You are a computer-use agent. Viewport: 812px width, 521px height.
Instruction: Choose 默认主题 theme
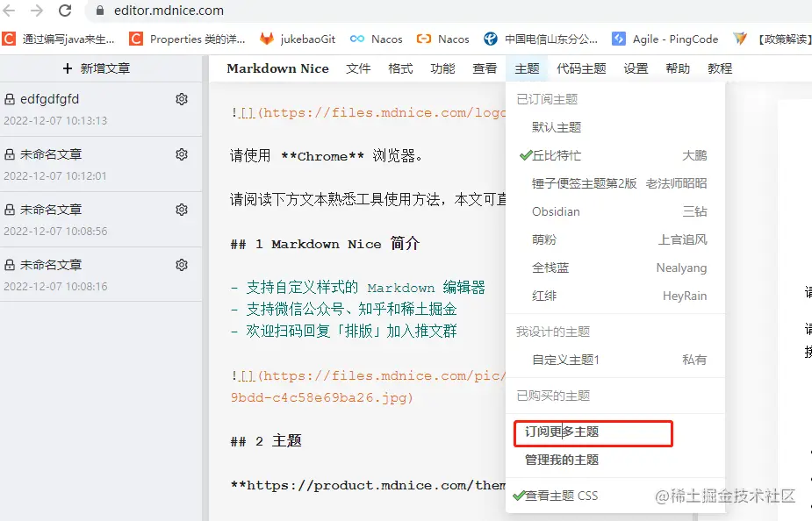(615, 127)
